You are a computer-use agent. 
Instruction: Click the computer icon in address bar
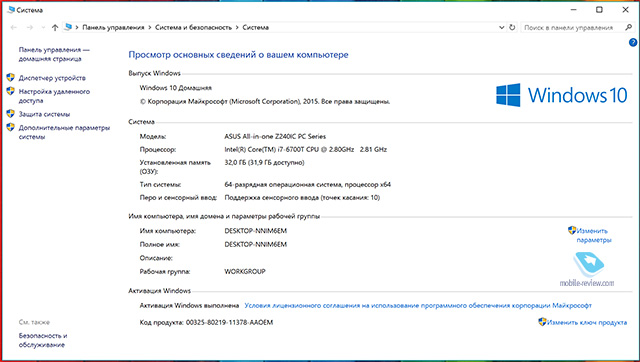(68, 27)
